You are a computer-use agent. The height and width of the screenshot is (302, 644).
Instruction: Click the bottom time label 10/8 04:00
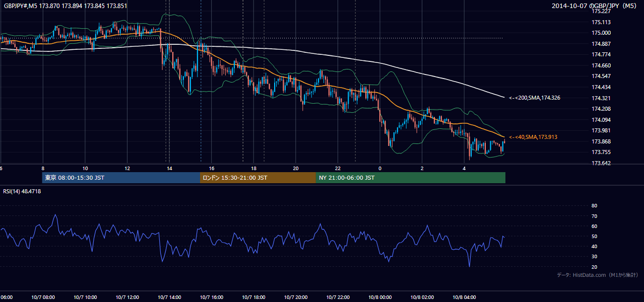(x=464, y=297)
